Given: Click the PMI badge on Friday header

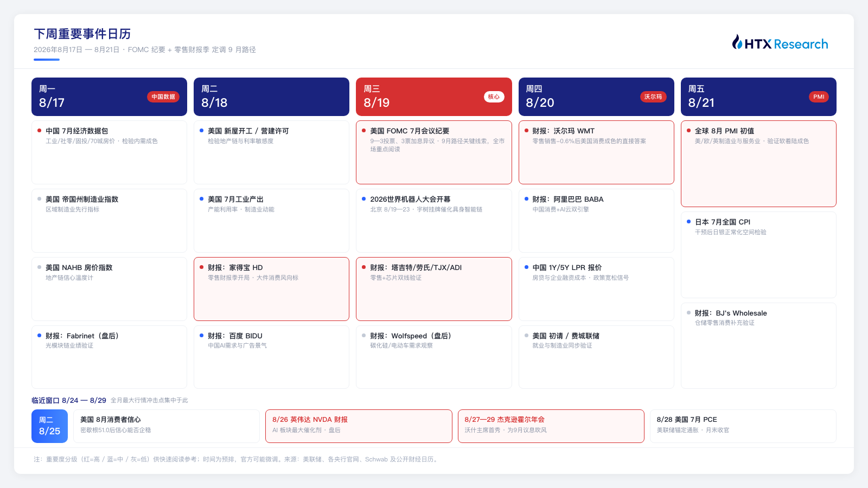Looking at the screenshot, I should pos(819,97).
